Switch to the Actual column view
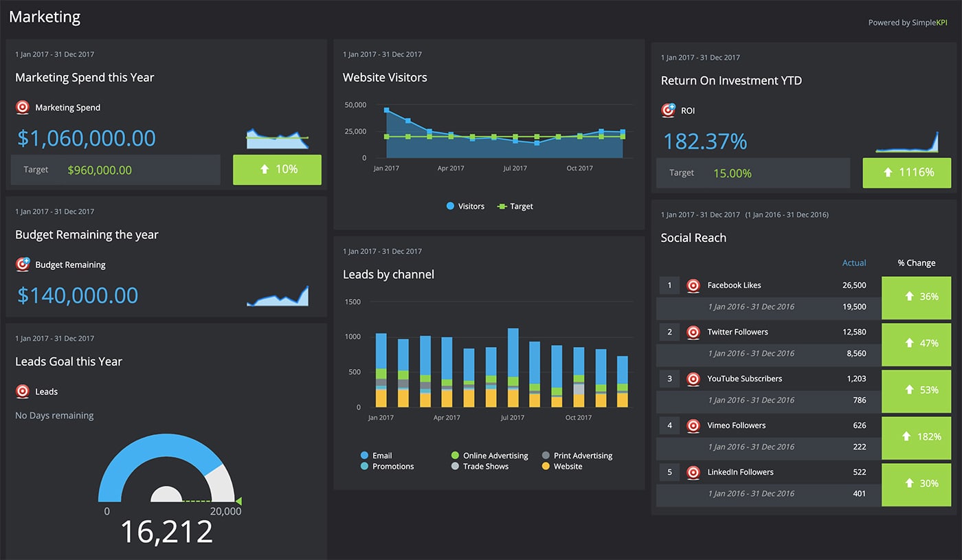This screenshot has width=962, height=560. (x=854, y=262)
